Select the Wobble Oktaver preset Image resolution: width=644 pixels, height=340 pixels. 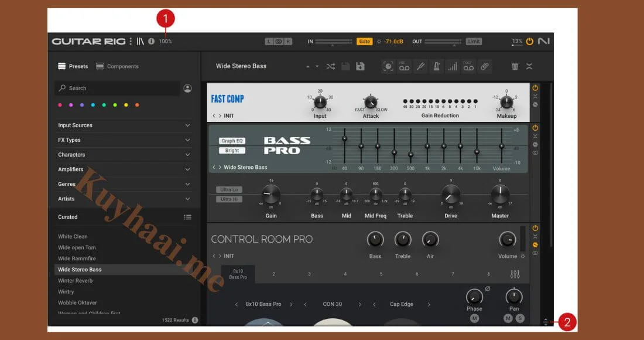pos(77,302)
